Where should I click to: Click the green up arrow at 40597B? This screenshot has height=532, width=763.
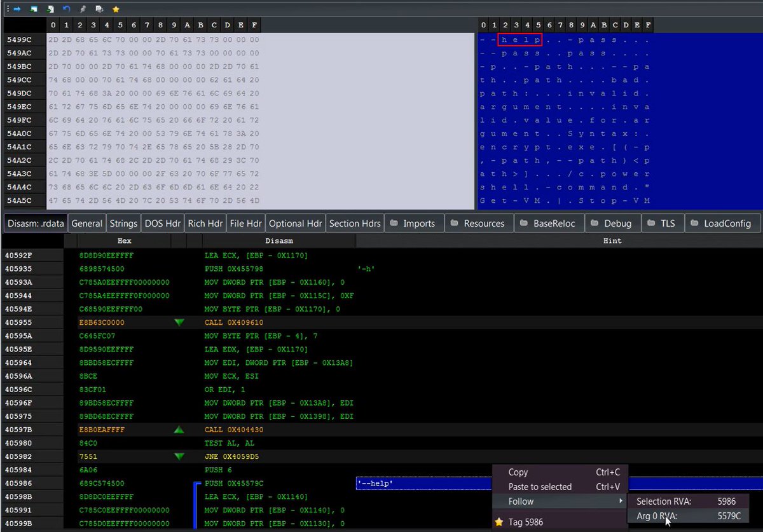[179, 430]
